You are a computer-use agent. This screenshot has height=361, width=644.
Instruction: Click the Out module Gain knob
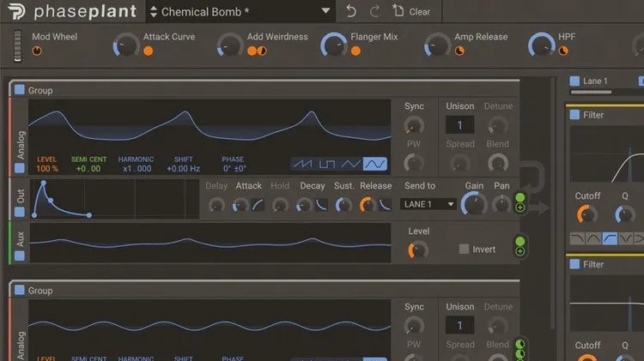coord(474,204)
